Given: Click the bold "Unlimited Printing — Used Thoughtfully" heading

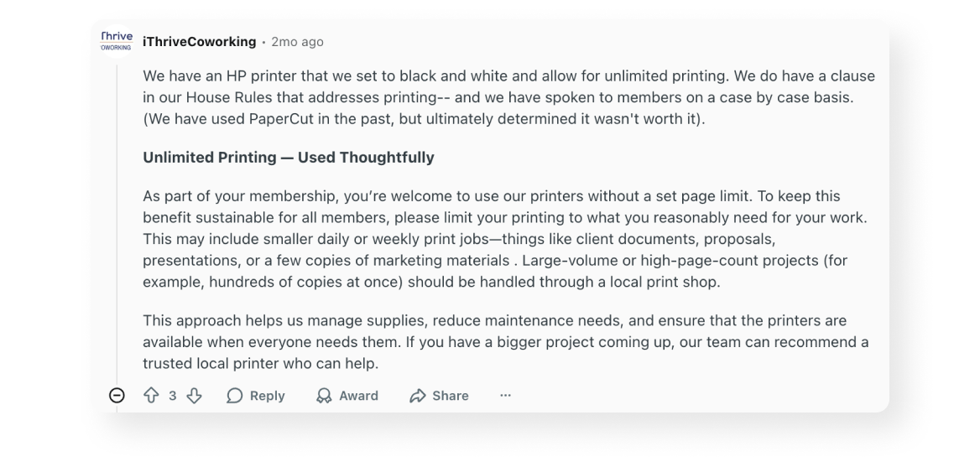Looking at the screenshot, I should 288,158.
